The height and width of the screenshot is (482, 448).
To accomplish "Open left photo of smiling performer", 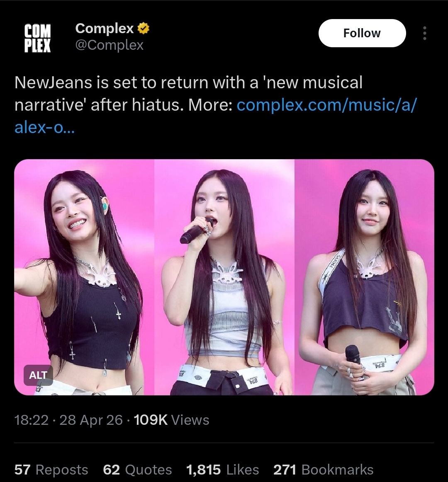I will coord(84,277).
